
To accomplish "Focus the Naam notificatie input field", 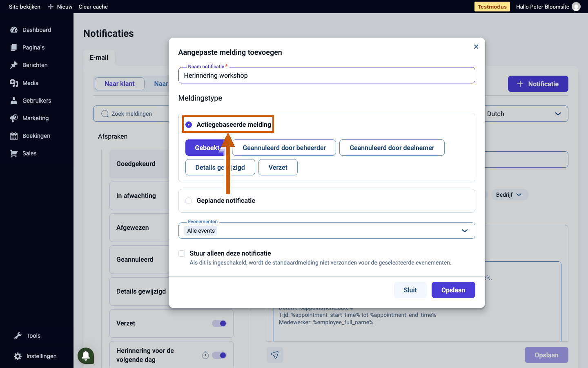I will (x=327, y=75).
